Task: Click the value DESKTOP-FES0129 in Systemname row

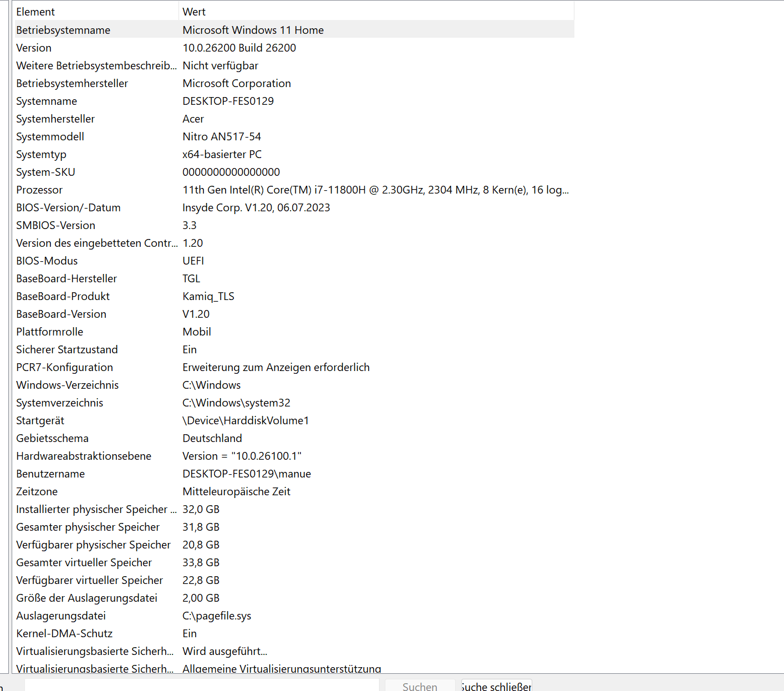Action: (228, 101)
